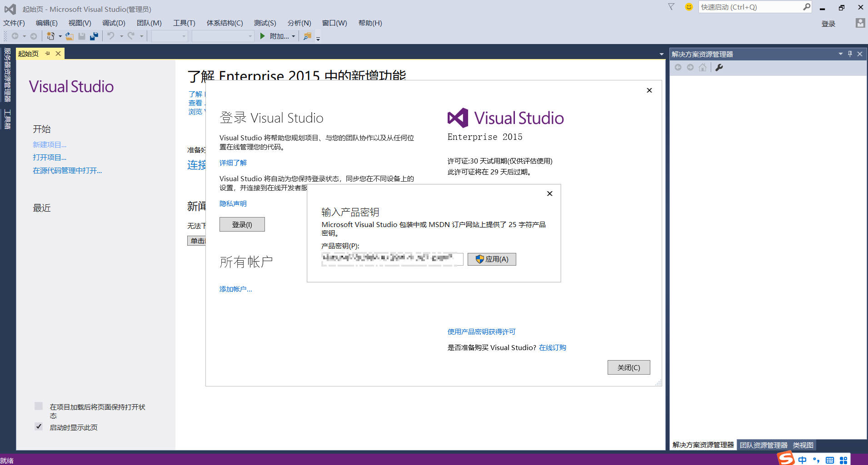Open the 附加 debug target dropdown arrow
Screen dimensions: 868x465
click(x=293, y=36)
